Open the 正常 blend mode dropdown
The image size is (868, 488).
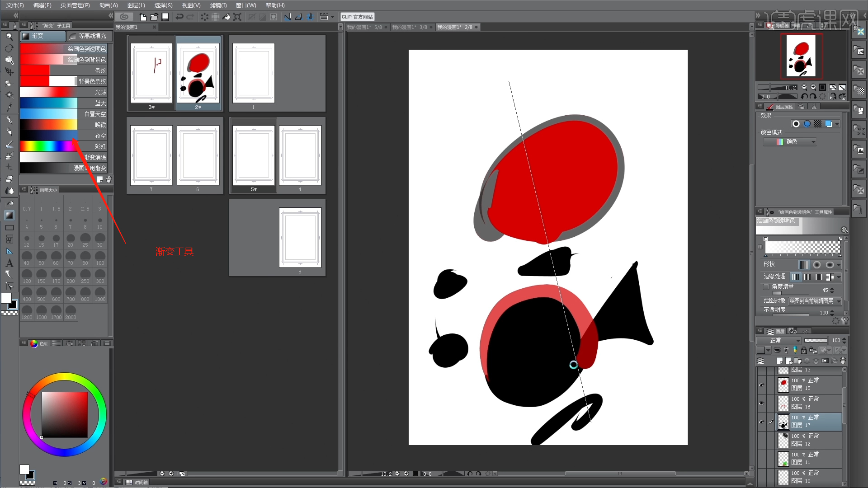click(779, 340)
